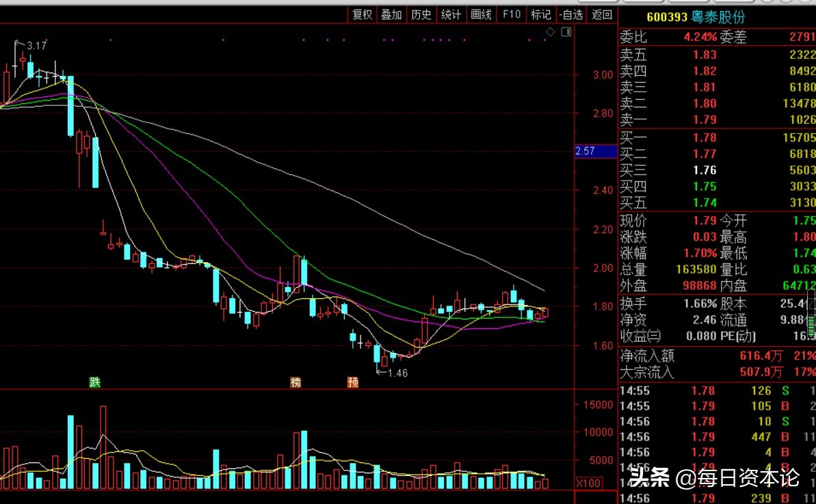This screenshot has width=816, height=504.
Task: Click the 预 forecast marker icon
Action: coord(353,382)
